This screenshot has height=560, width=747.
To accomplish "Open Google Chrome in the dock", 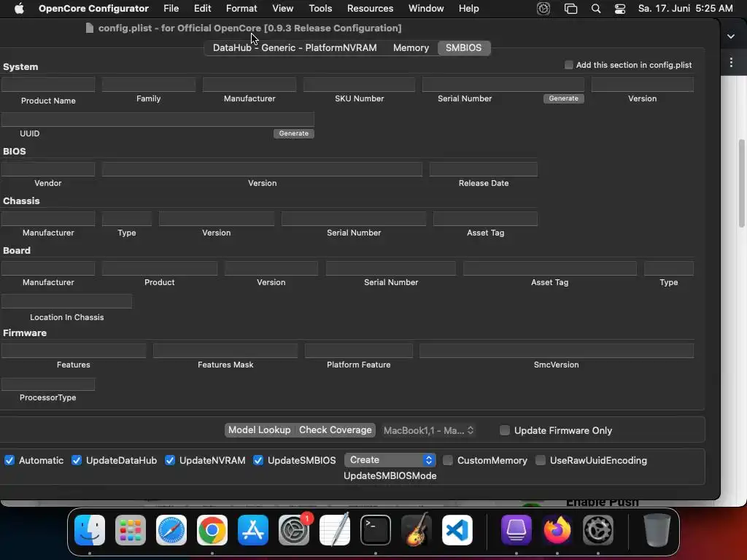I will [x=212, y=530].
